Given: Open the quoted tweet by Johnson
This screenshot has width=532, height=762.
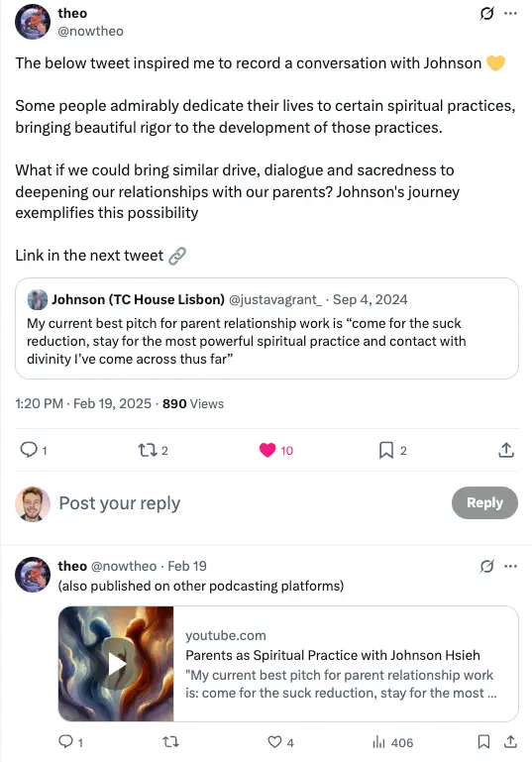Looking at the screenshot, I should click(x=266, y=329).
